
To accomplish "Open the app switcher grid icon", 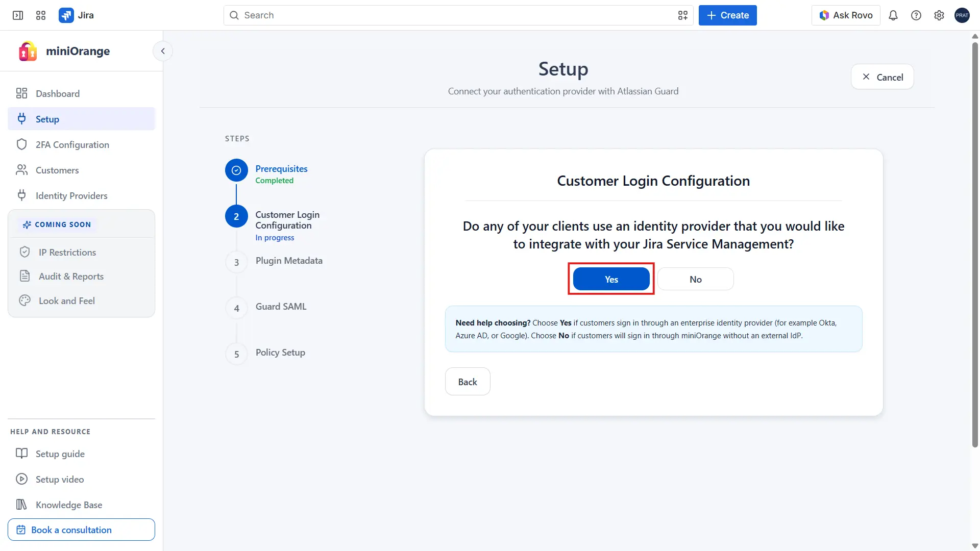I will tap(41, 15).
